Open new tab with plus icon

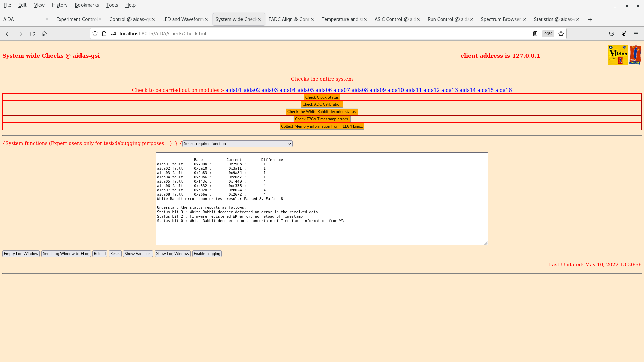click(x=590, y=19)
